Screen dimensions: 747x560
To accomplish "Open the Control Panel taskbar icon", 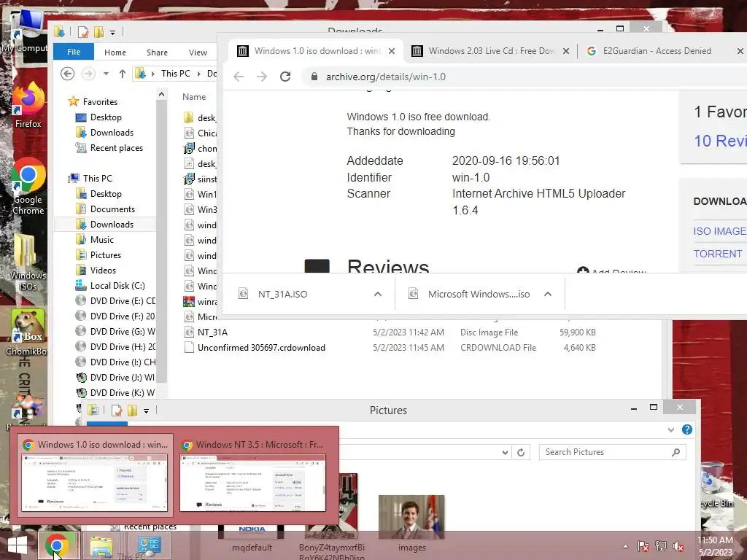I will 149,545.
